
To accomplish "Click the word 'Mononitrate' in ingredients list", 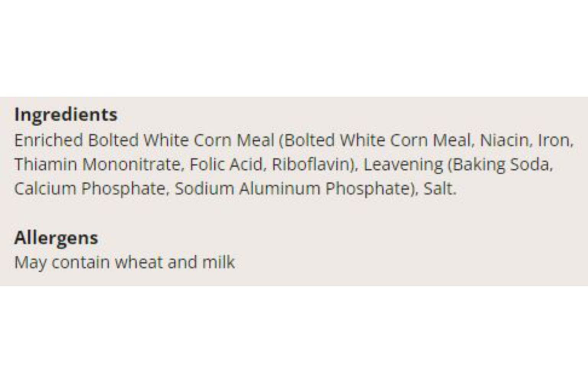I will (x=131, y=165).
